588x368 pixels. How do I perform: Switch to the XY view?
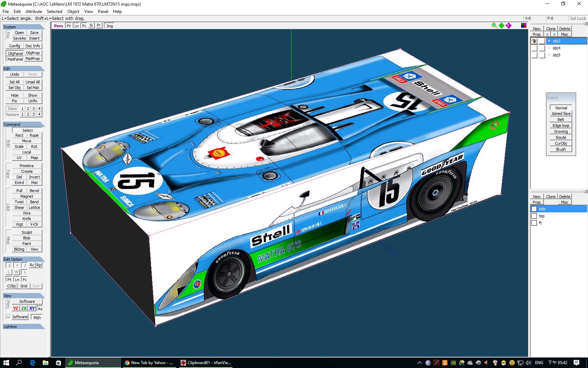click(x=32, y=308)
